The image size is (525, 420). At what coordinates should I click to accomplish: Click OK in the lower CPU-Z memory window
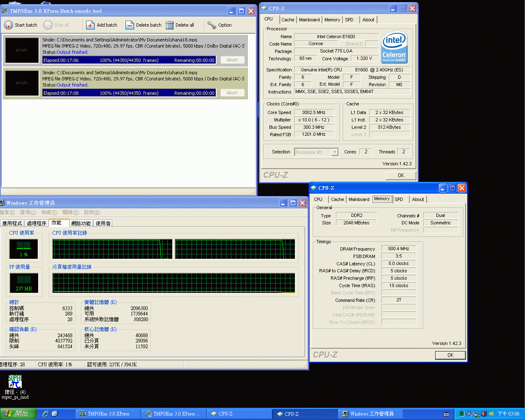[x=450, y=355]
